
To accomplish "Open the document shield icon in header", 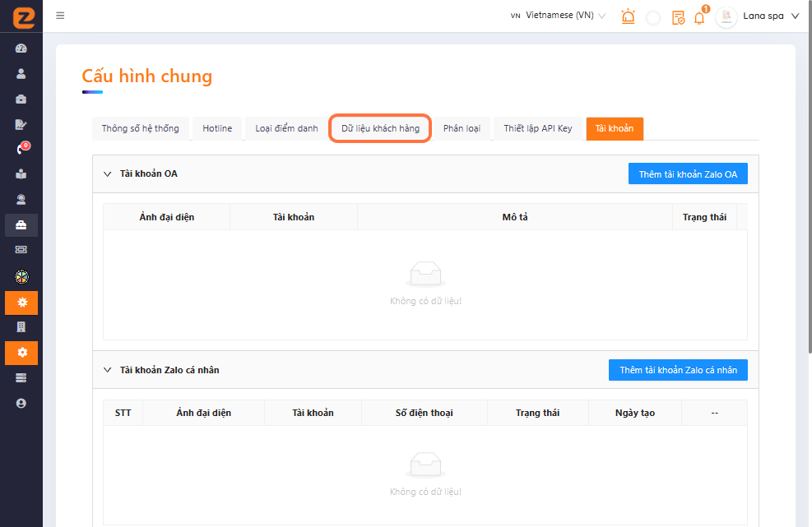I will pos(678,17).
